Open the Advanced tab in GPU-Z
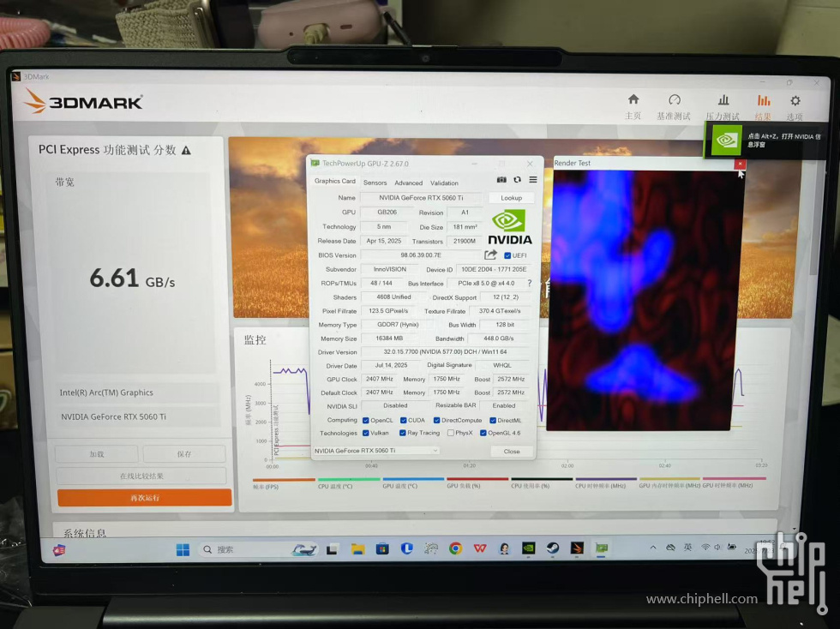This screenshot has height=629, width=840. (x=409, y=183)
